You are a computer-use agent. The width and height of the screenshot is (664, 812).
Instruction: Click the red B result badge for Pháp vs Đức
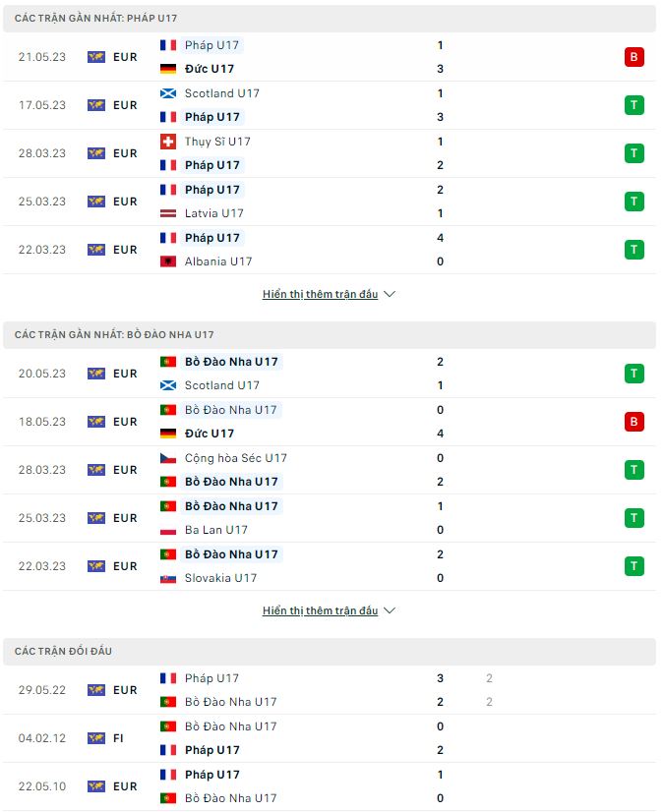634,56
